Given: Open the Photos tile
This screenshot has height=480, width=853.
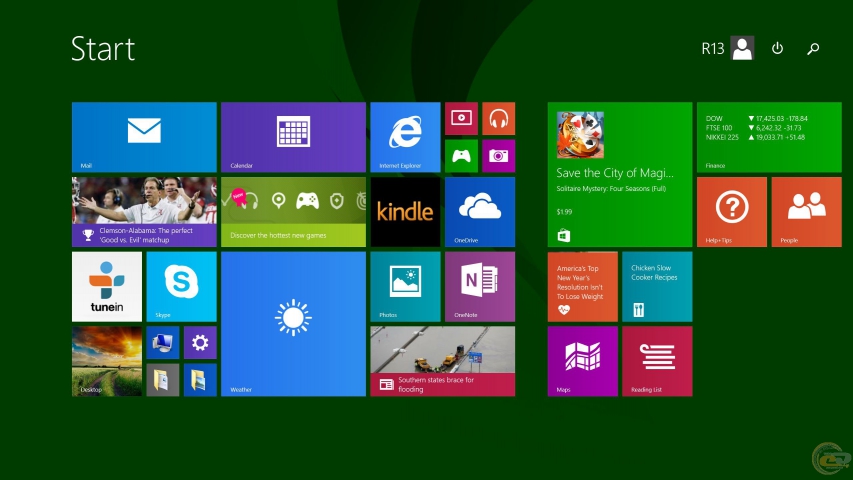Looking at the screenshot, I should point(405,286).
